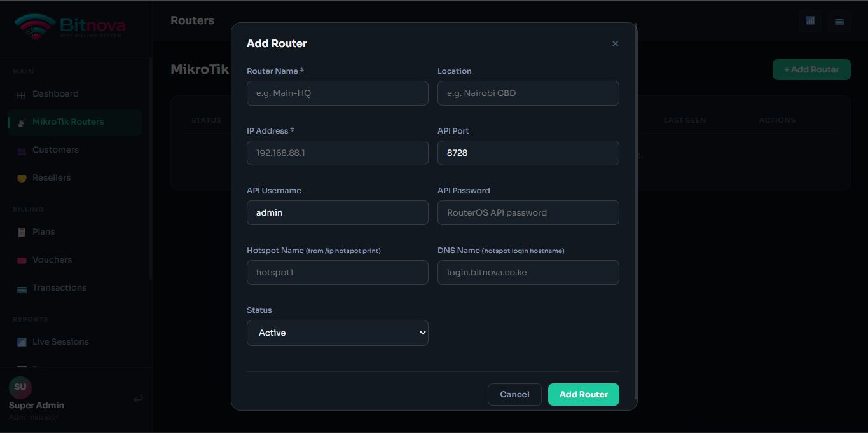Image resolution: width=868 pixels, height=433 pixels.
Task: Click the MikroTik Routers satellite icon
Action: coord(21,122)
